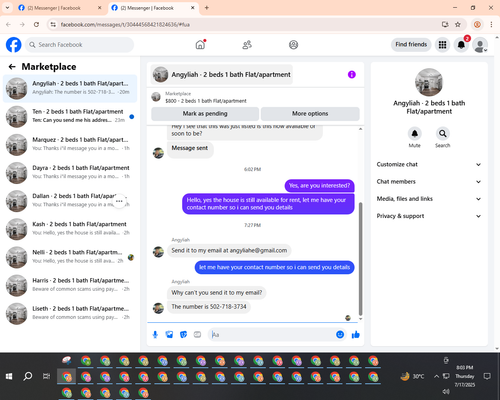
Task: Open options dots on Dallan conversation
Action: (119, 201)
